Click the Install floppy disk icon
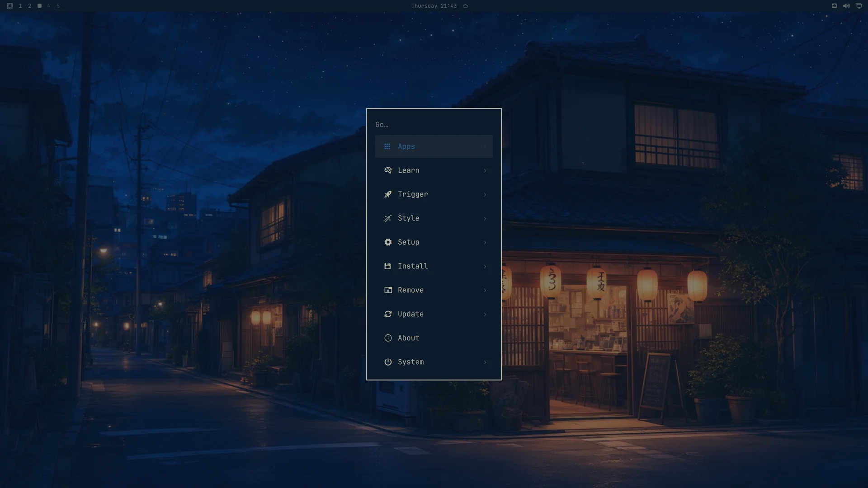The height and width of the screenshot is (488, 868). [x=387, y=266]
